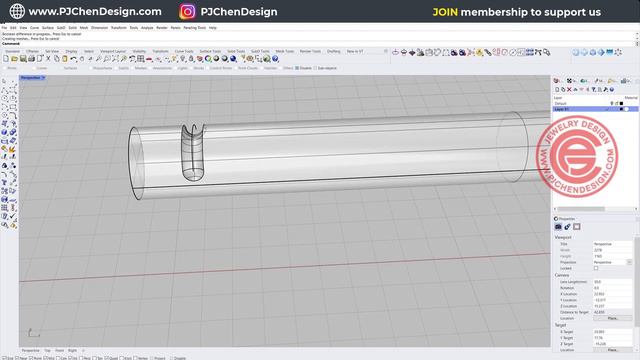Open the Perspective viewport title dropdown arrow
This screenshot has height=360, width=640.
tap(43, 78)
